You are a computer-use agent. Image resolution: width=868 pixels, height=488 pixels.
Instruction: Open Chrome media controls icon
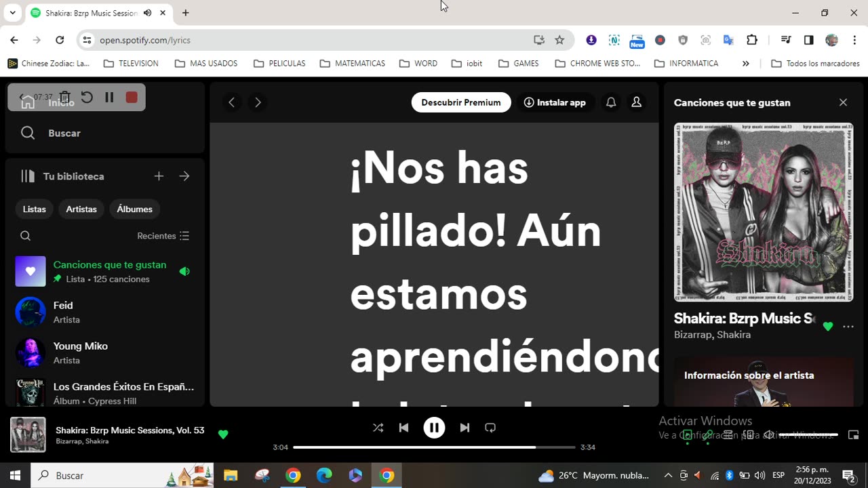point(786,40)
